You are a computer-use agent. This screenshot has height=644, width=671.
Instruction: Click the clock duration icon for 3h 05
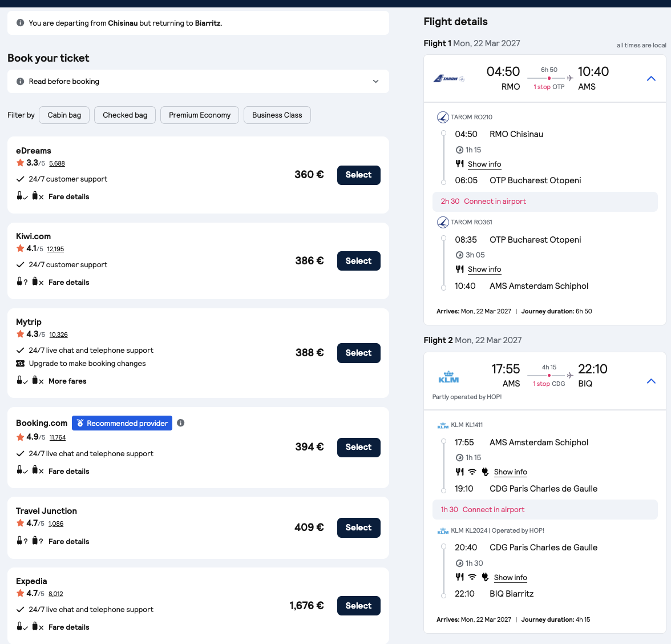point(460,255)
